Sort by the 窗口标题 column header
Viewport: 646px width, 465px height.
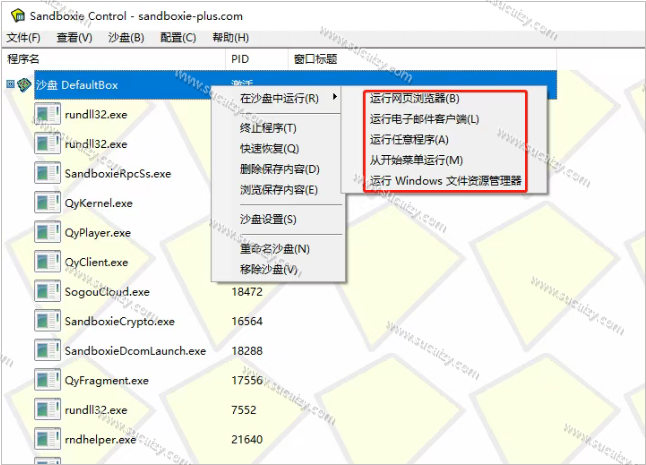coord(422,59)
